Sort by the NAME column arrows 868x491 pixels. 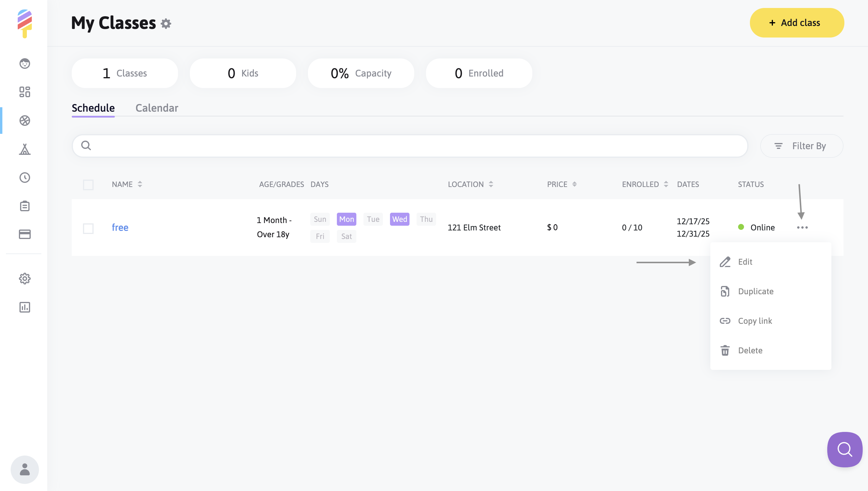tap(140, 184)
